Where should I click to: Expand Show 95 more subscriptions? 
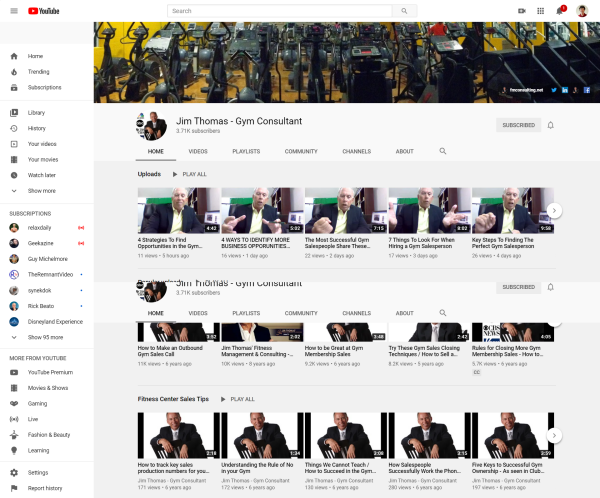click(47, 337)
